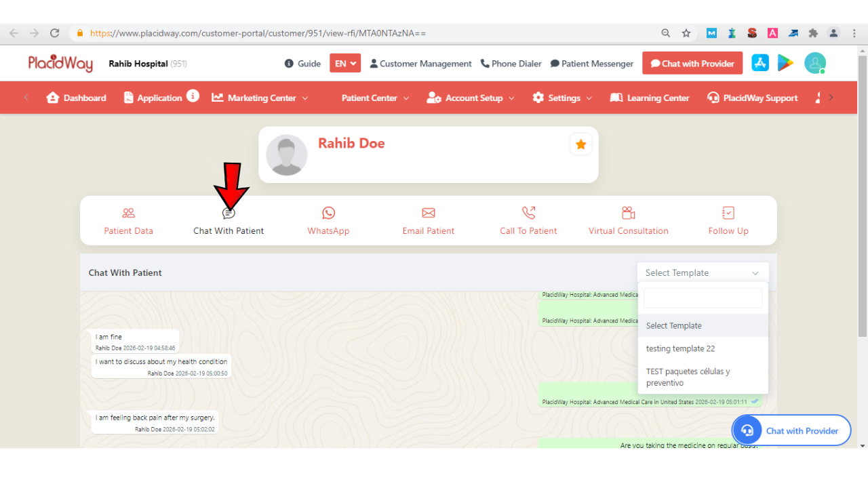Bookmark this page with the star icon
868x488 pixels.
686,33
